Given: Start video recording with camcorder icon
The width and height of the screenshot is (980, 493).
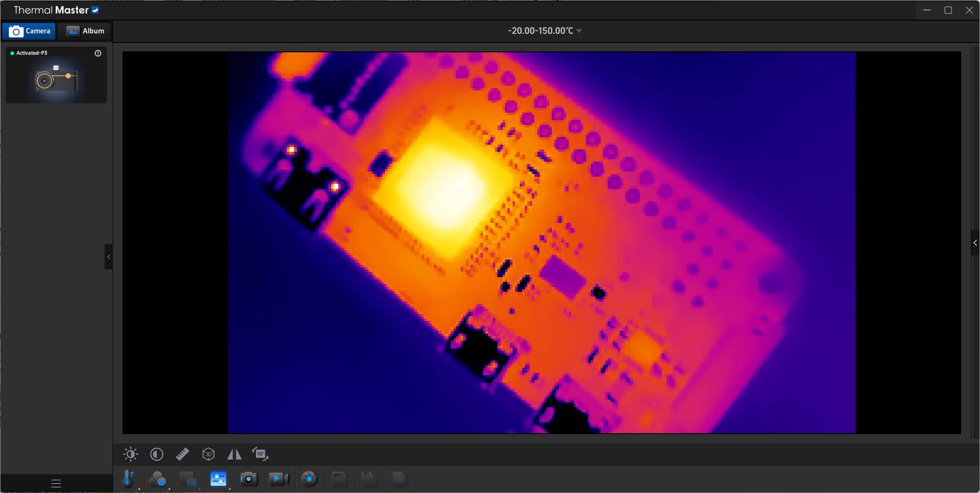Looking at the screenshot, I should [278, 479].
